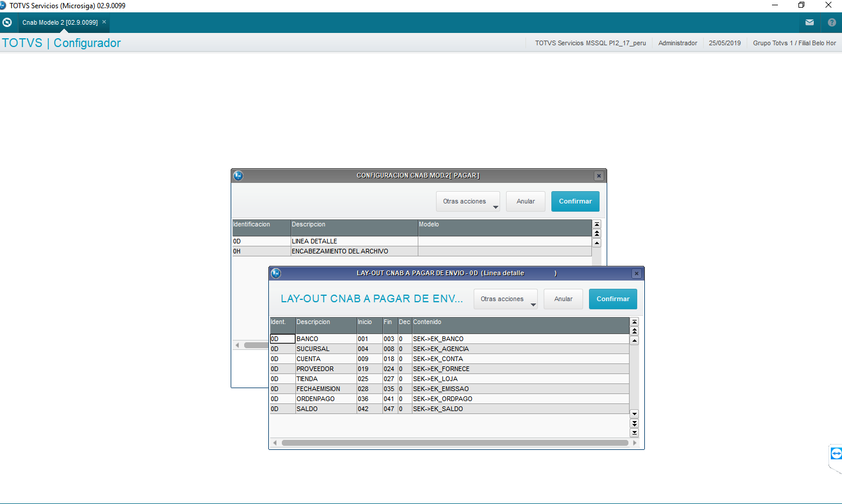The width and height of the screenshot is (842, 504).
Task: Click the 0H identification cell
Action: point(261,251)
